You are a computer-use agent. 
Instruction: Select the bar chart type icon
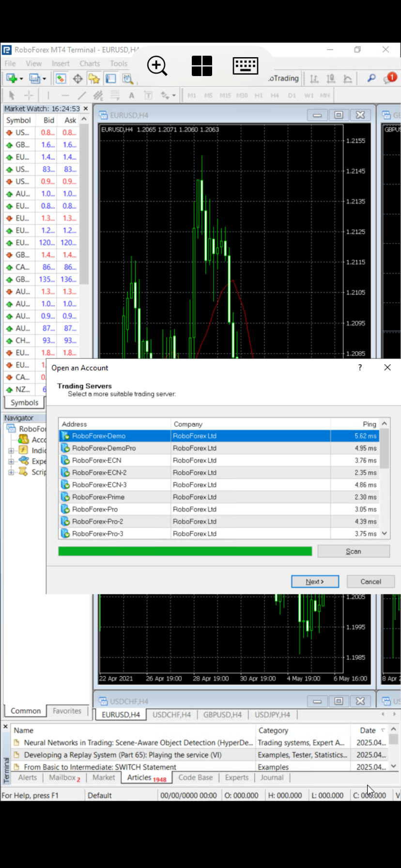(314, 78)
